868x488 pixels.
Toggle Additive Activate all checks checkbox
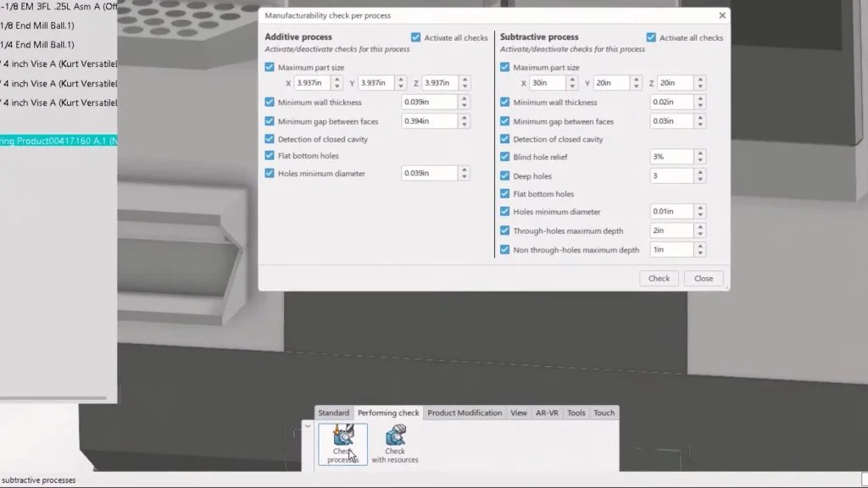(x=415, y=37)
